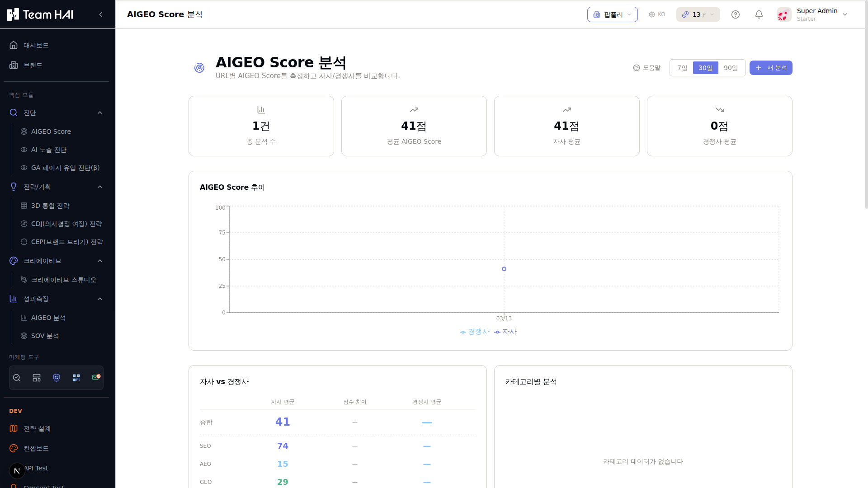Image resolution: width=868 pixels, height=488 pixels.
Task: Open AIGEO 분석 under 성과측정
Action: [x=61, y=318]
